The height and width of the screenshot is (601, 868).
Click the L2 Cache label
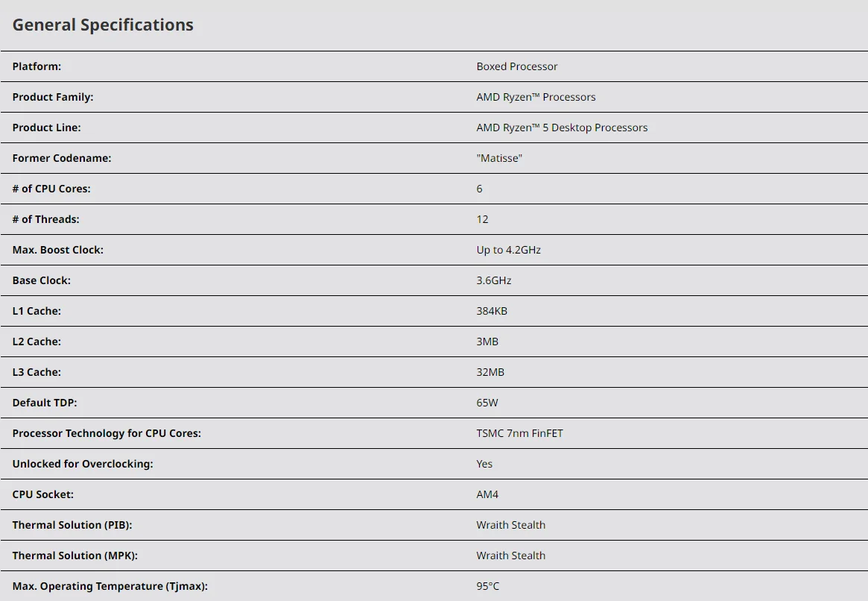click(x=37, y=342)
